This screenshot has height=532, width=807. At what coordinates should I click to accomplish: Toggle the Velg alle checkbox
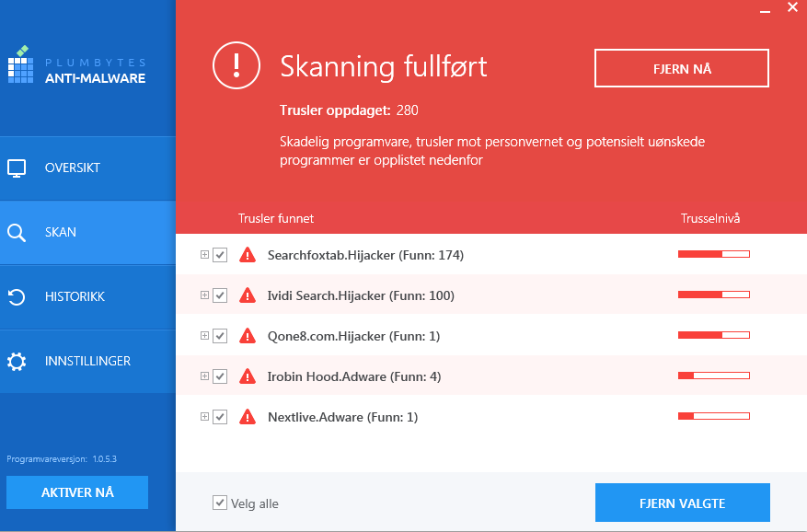(220, 503)
